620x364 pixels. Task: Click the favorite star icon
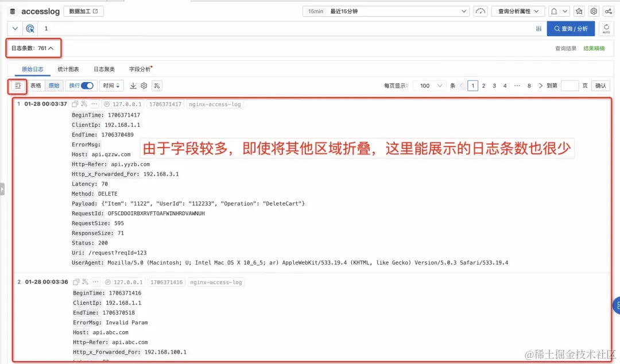pos(579,11)
